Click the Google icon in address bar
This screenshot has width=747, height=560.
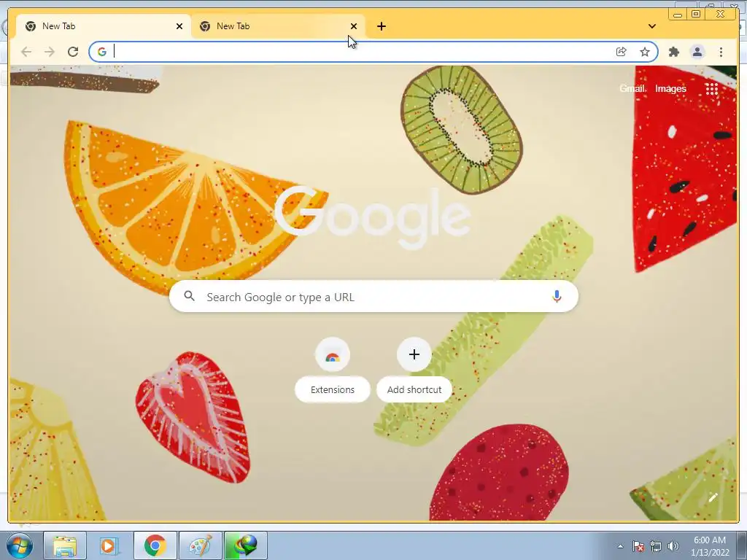[x=102, y=52]
